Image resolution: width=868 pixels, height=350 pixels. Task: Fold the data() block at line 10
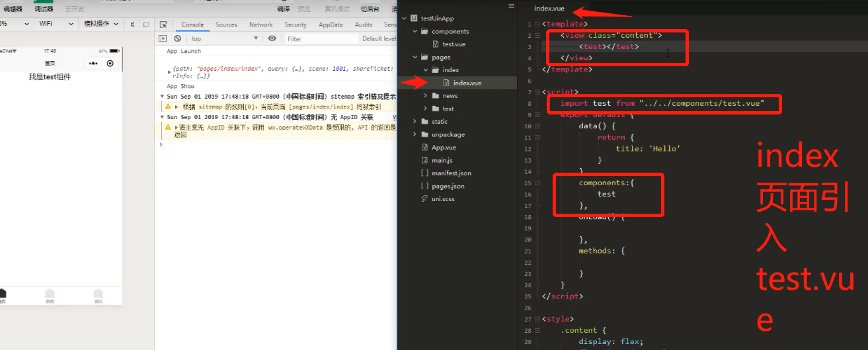pos(537,126)
